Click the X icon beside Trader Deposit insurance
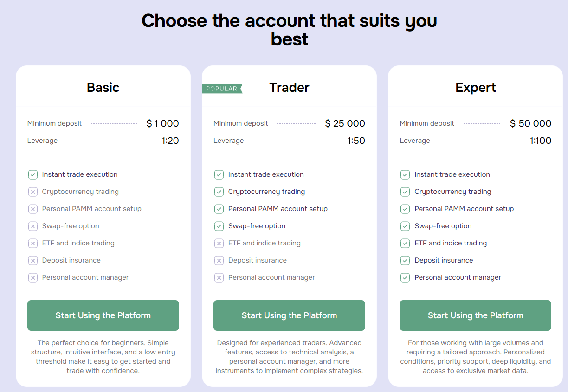The height and width of the screenshot is (392, 568). tap(219, 260)
